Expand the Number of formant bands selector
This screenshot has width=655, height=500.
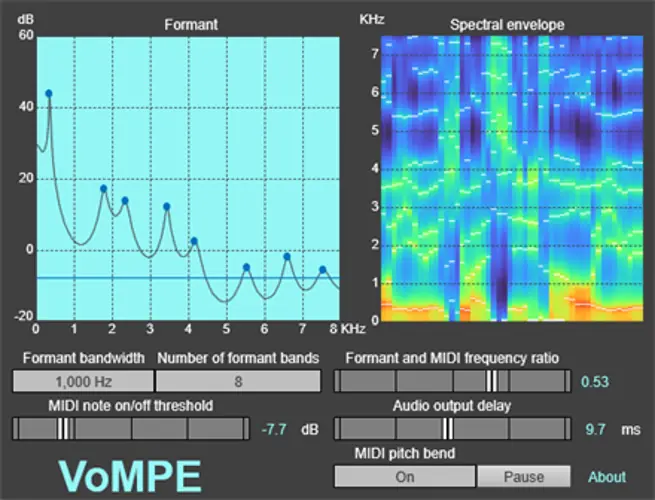[x=238, y=381]
